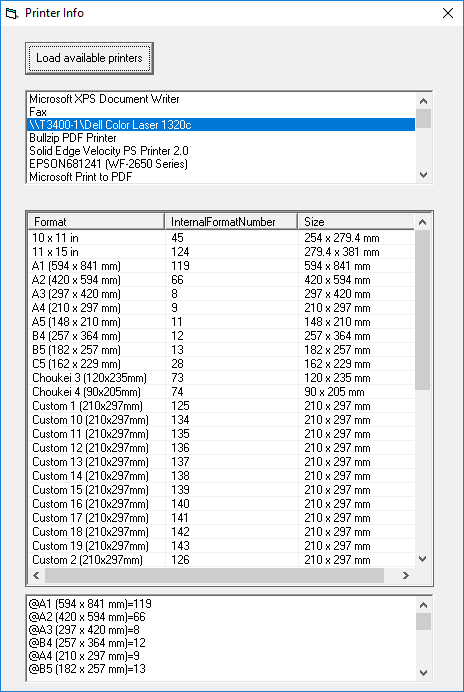The image size is (464, 692).
Task: Click format table vertical scrollbar thumb
Action: pyautogui.click(x=423, y=310)
